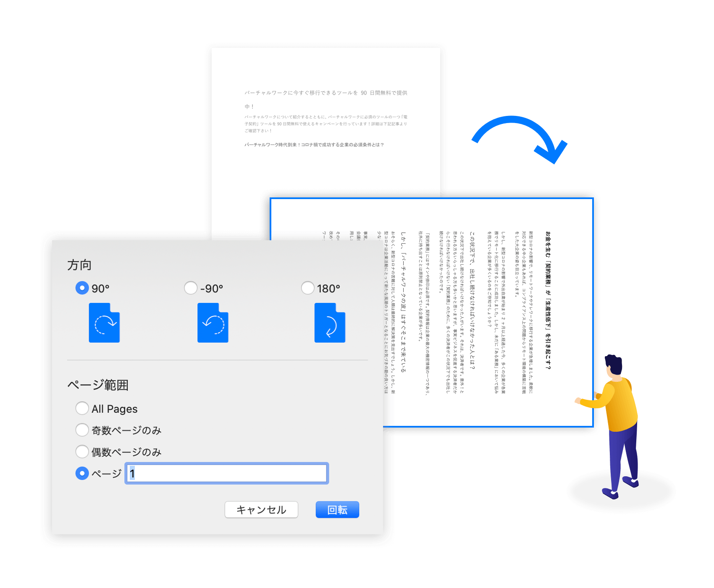Click the ページ範囲 section heading
The image size is (714, 588).
click(x=98, y=385)
